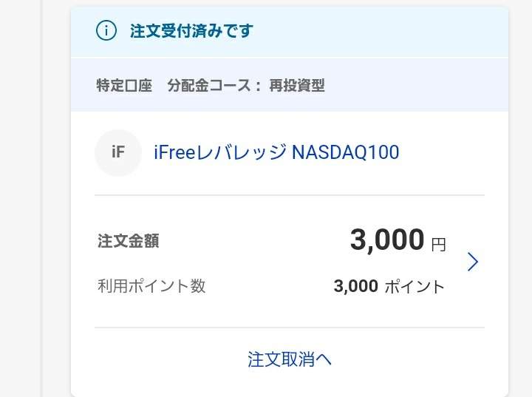This screenshot has height=397, width=532.
Task: Open iFreeレバレッジ NASDAQ100 fund page
Action: coord(276,152)
